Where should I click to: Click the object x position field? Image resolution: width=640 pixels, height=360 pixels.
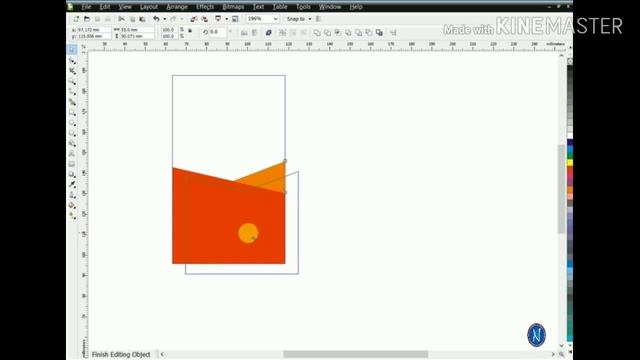93,30
